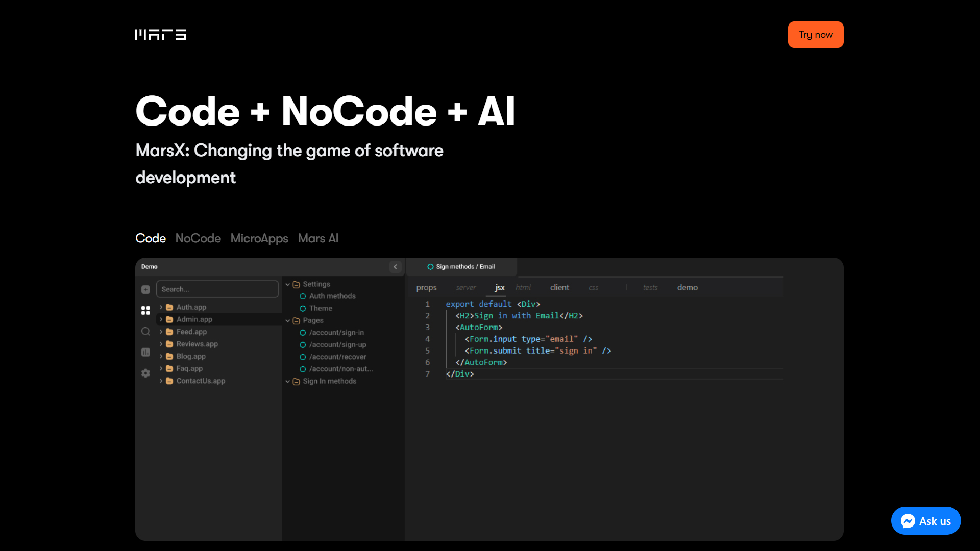Click the Form.input type="email" line
980x551 pixels.
tap(528, 339)
